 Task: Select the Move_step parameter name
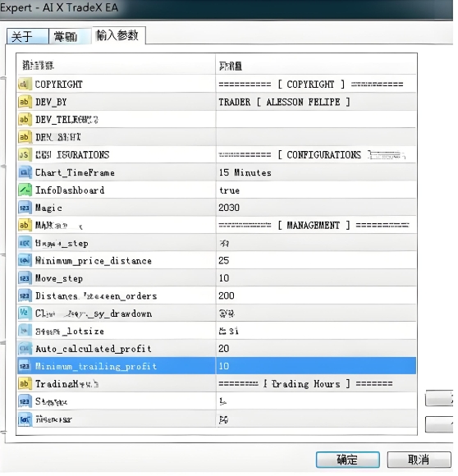tap(59, 278)
